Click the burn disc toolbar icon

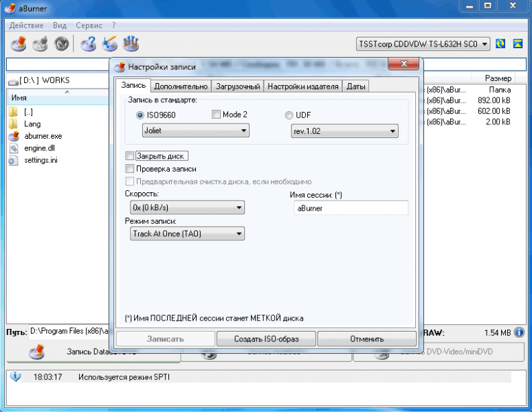pyautogui.click(x=19, y=44)
